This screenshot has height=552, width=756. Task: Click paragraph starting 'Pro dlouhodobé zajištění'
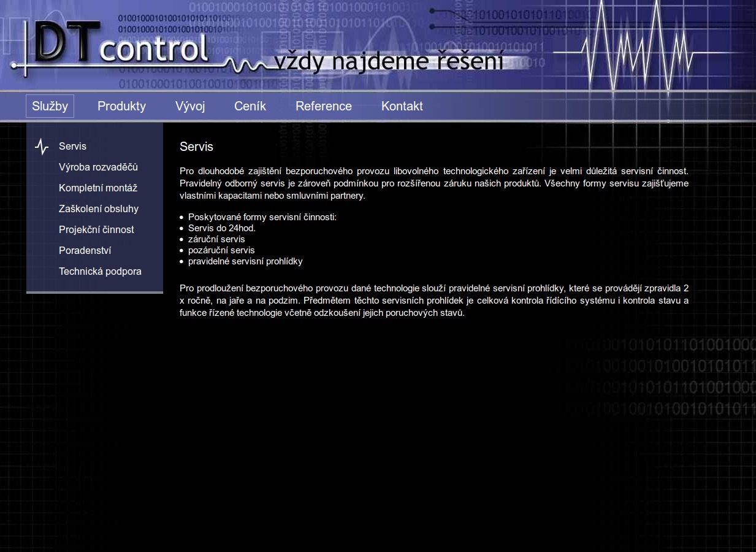[x=434, y=183]
